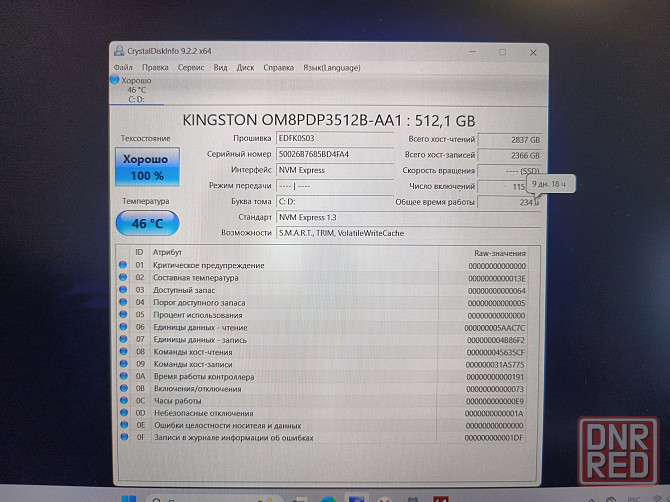Click status dot of Единицы данных - чтение row
This screenshot has width=670, height=502.
123,327
